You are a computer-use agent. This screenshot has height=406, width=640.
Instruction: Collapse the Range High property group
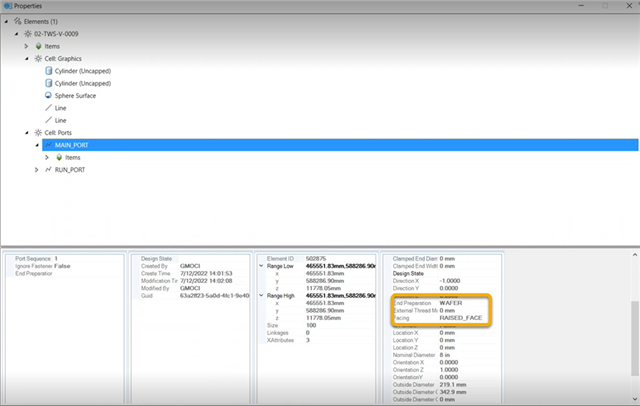click(x=260, y=297)
